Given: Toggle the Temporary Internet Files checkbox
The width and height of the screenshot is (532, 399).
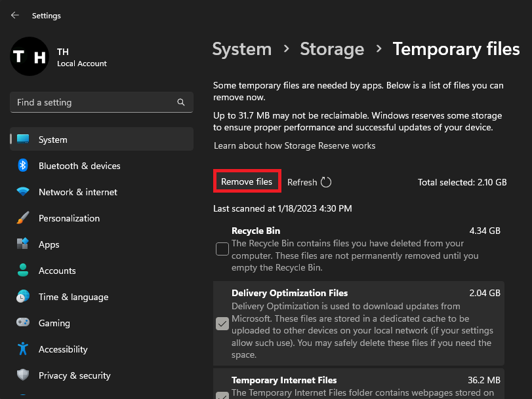Looking at the screenshot, I should pyautogui.click(x=222, y=395).
